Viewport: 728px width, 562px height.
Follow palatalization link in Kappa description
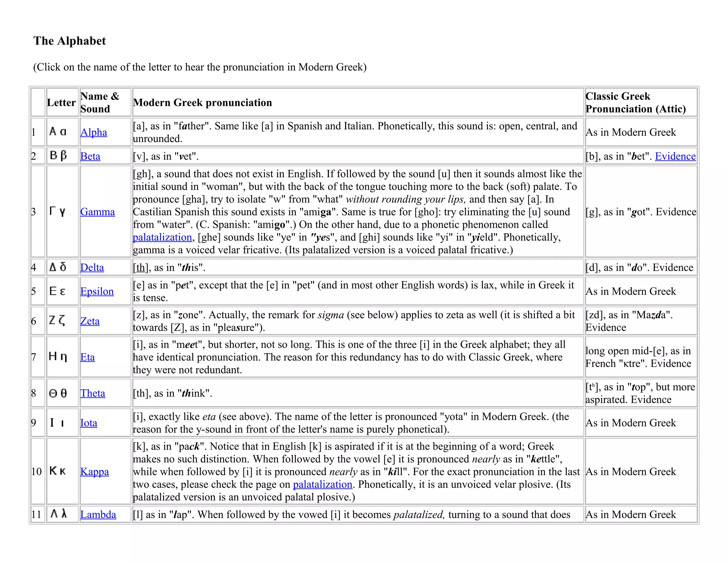pos(322,485)
